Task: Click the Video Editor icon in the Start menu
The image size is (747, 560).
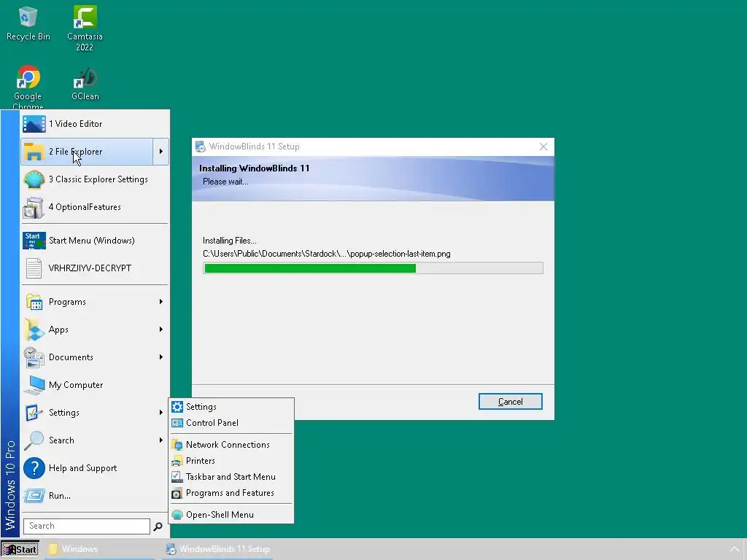Action: point(34,124)
